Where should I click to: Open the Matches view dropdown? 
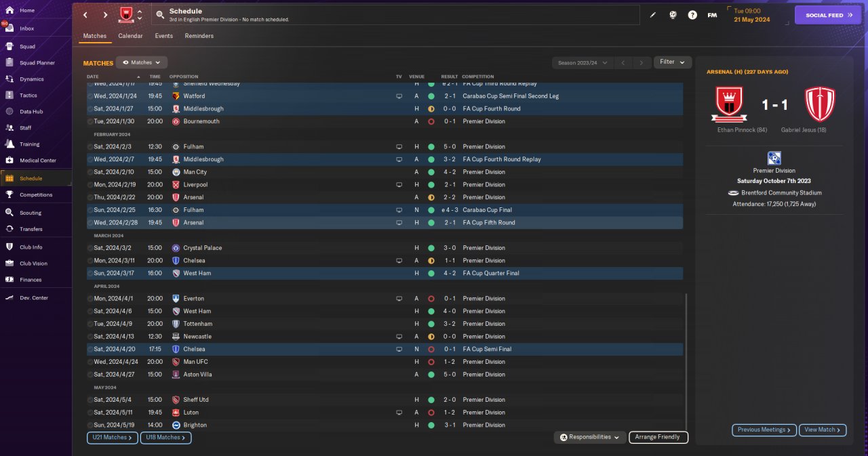click(x=142, y=62)
